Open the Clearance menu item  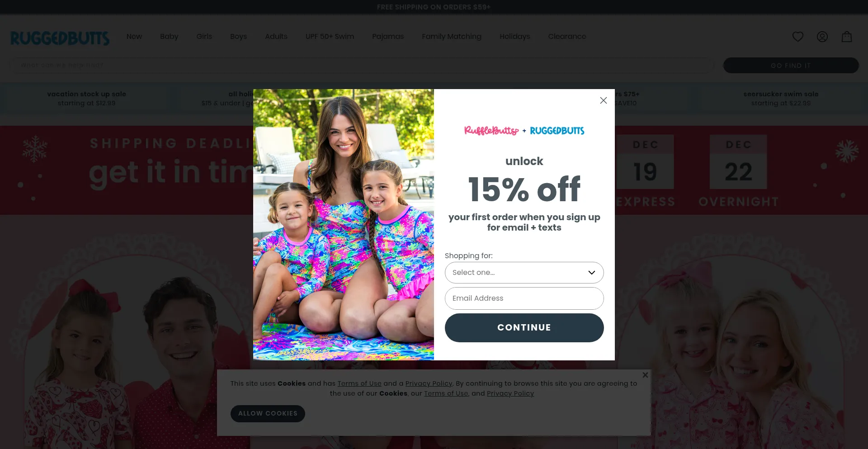[x=567, y=36]
